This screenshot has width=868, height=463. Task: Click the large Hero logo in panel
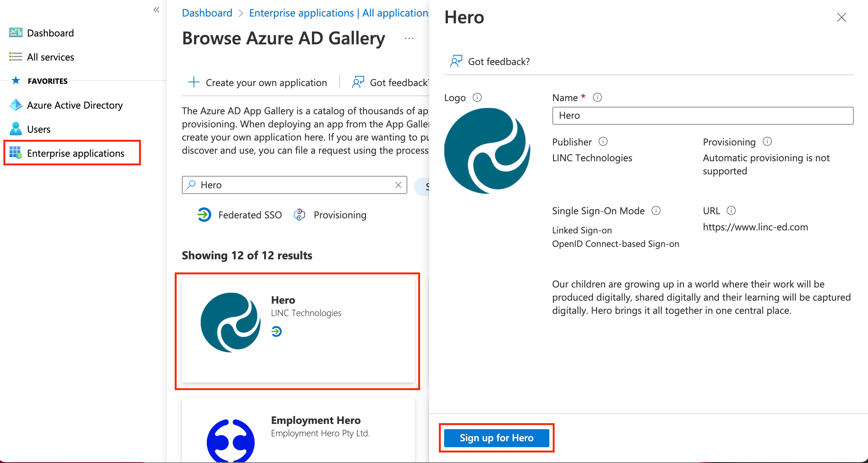487,151
